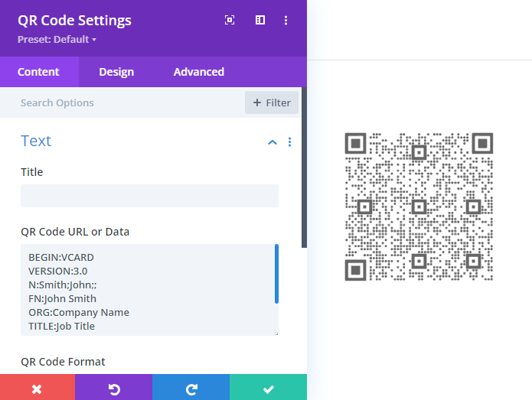Click the ORG:Company Name line

pyautogui.click(x=79, y=312)
